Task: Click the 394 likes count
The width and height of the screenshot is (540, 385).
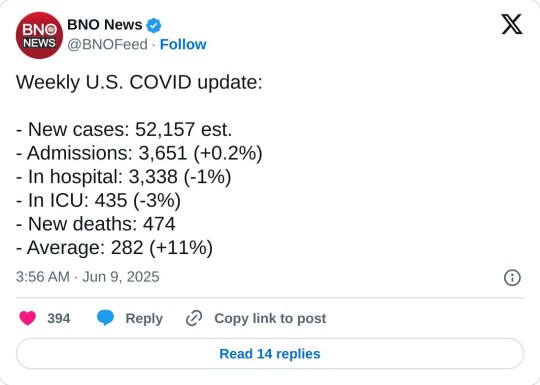Action: [x=59, y=318]
